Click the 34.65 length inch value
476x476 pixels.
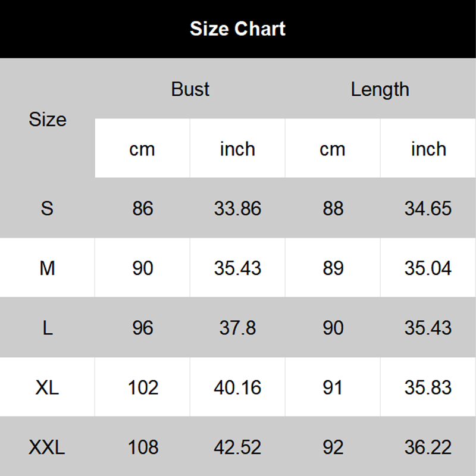click(x=428, y=208)
